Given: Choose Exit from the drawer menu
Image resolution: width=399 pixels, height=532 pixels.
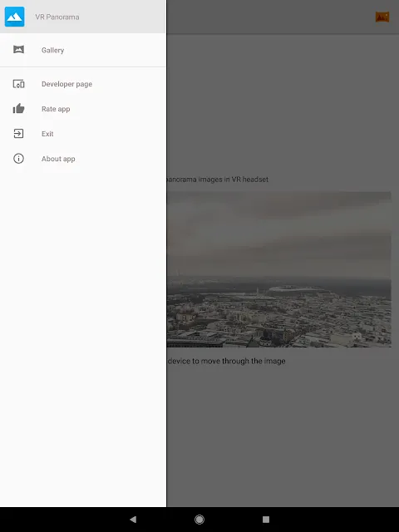Looking at the screenshot, I should [83, 134].
